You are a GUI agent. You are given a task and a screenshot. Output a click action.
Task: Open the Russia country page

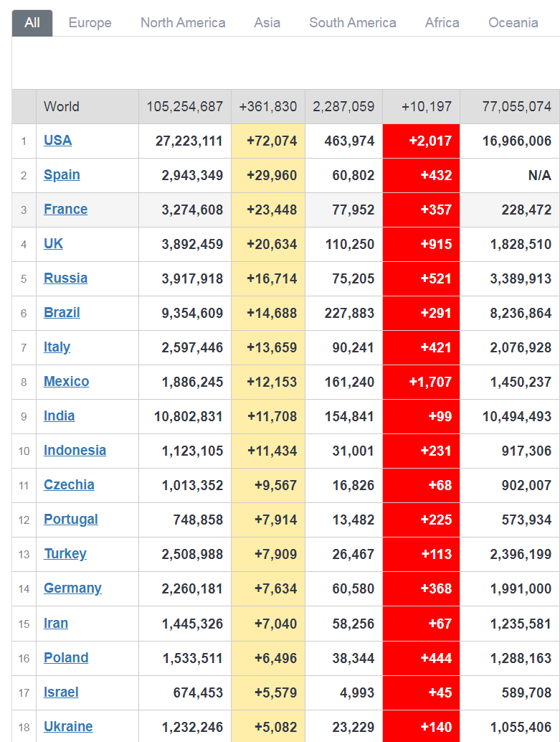point(65,278)
